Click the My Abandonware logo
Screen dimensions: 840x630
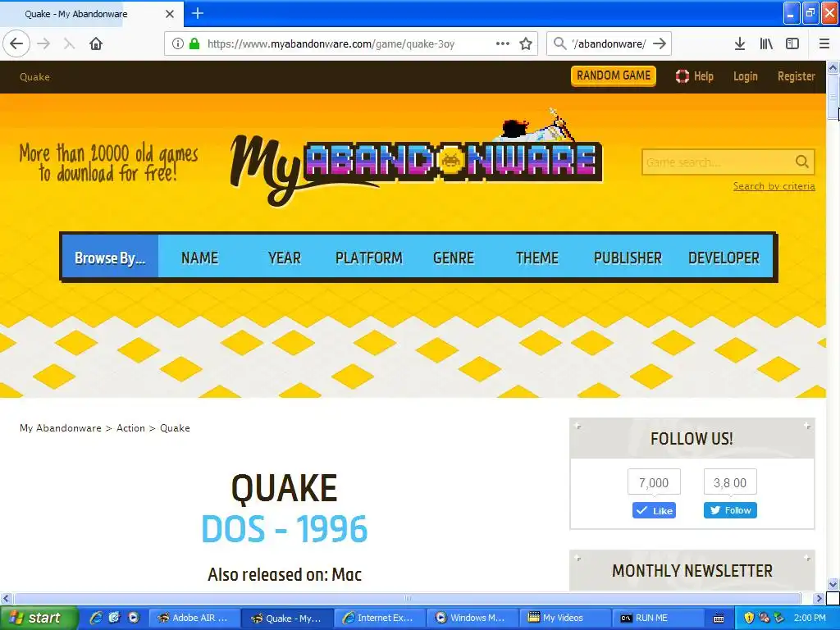point(417,157)
